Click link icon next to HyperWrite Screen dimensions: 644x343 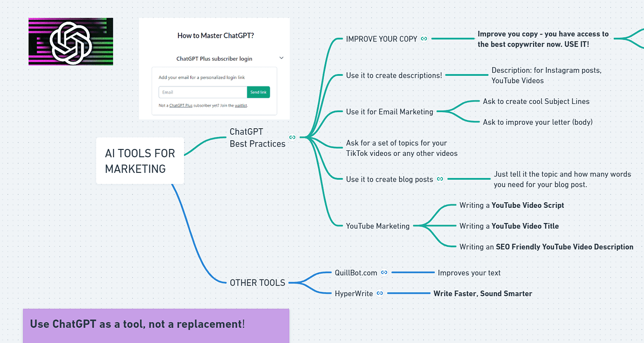[x=380, y=293]
